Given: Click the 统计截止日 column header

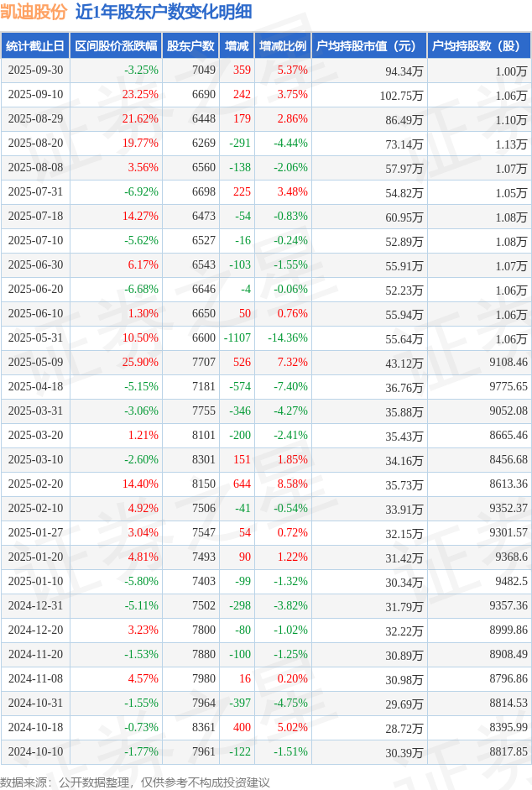Looking at the screenshot, I should click(x=34, y=46).
